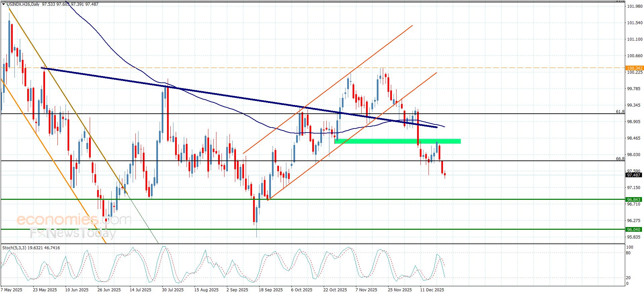Click the 22 Oct 2025 date label
644x294 pixels.
coord(335,290)
